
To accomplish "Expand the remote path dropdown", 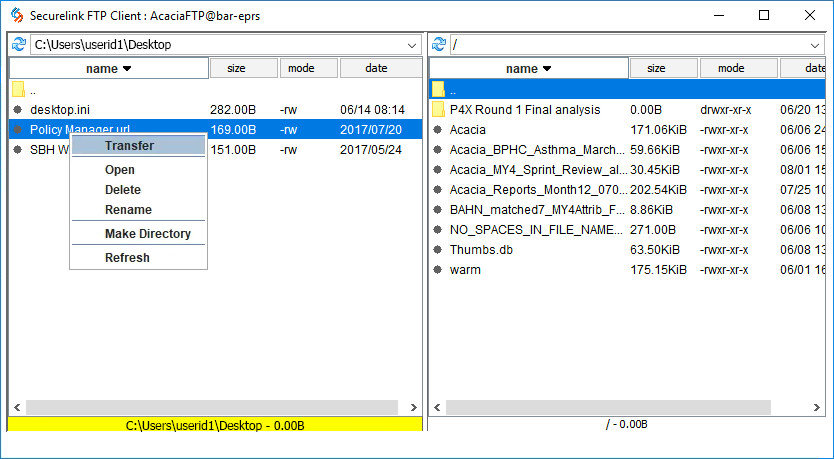I will click(x=817, y=45).
